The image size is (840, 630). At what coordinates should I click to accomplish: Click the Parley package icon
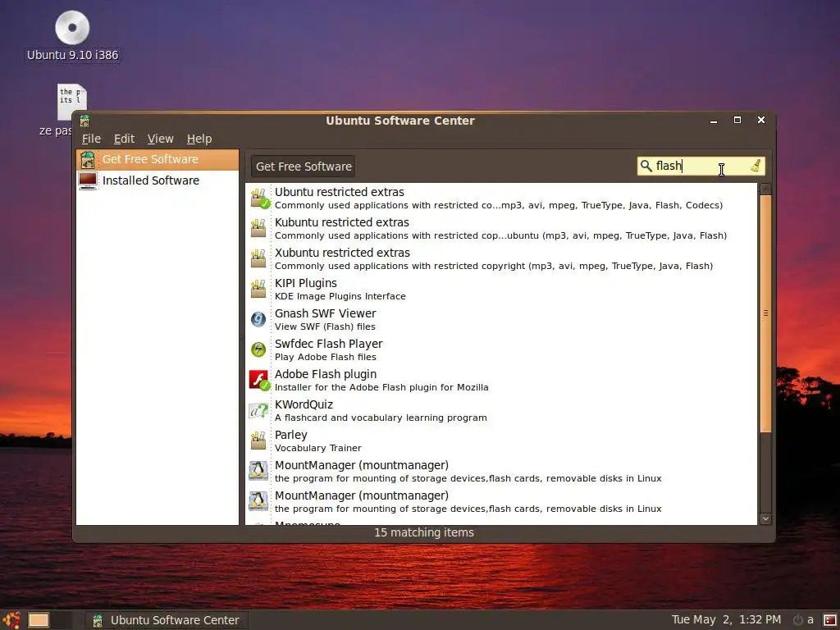pyautogui.click(x=258, y=441)
